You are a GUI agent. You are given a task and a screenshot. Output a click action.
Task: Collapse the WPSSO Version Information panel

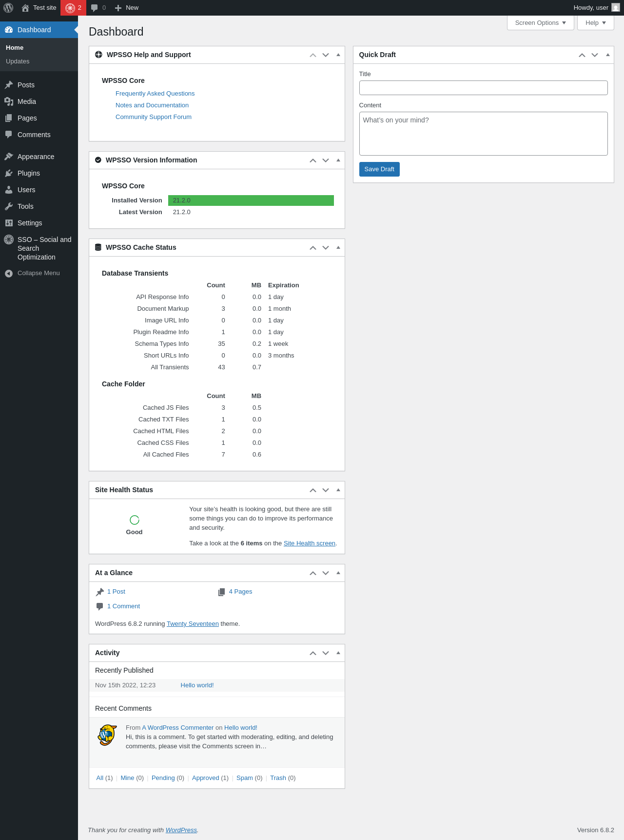pyautogui.click(x=338, y=160)
